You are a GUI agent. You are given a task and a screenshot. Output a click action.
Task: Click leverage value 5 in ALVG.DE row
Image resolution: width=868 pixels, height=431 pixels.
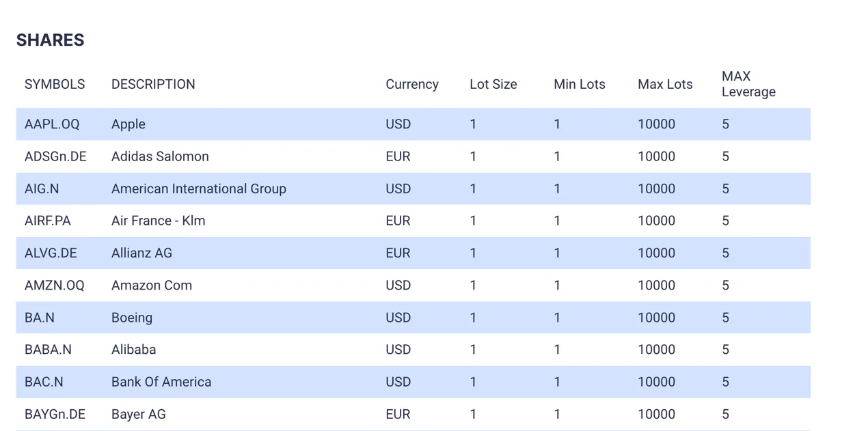[726, 253]
